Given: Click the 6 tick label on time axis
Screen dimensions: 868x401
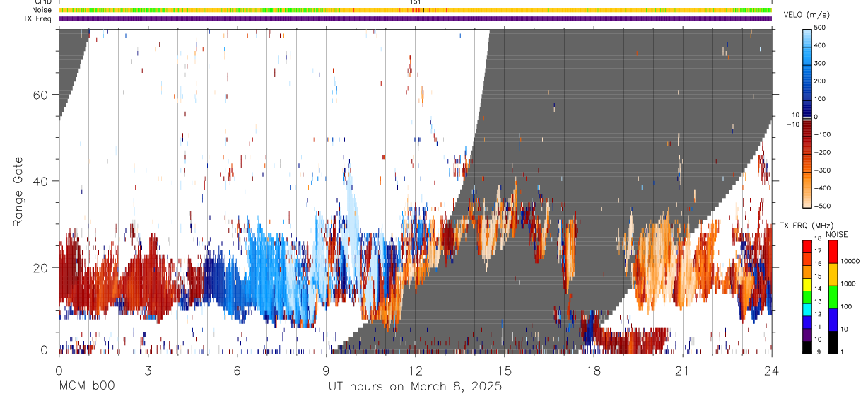Looking at the screenshot, I should tap(237, 370).
